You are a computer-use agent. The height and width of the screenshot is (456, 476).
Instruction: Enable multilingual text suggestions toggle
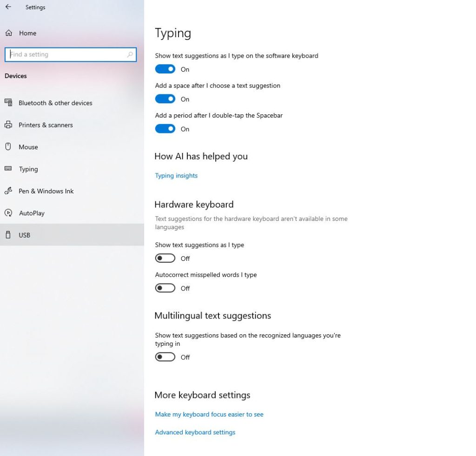[165, 357]
